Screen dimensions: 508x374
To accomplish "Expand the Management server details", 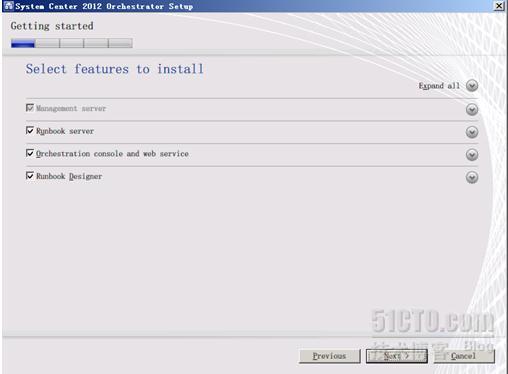I will (472, 109).
